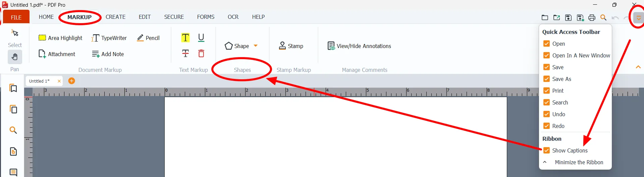644x177 pixels.
Task: Toggle the Redo checkbox
Action: coord(546,126)
